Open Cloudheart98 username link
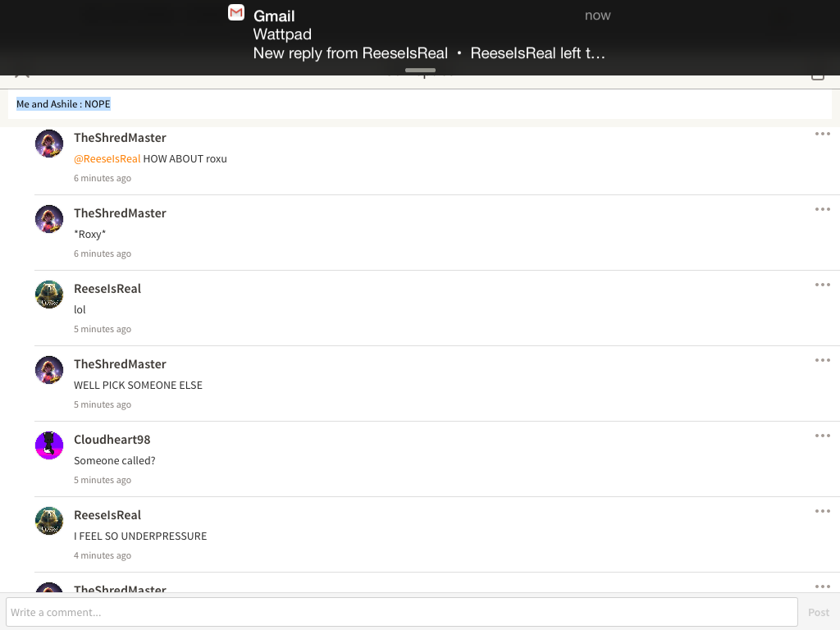 [112, 440]
